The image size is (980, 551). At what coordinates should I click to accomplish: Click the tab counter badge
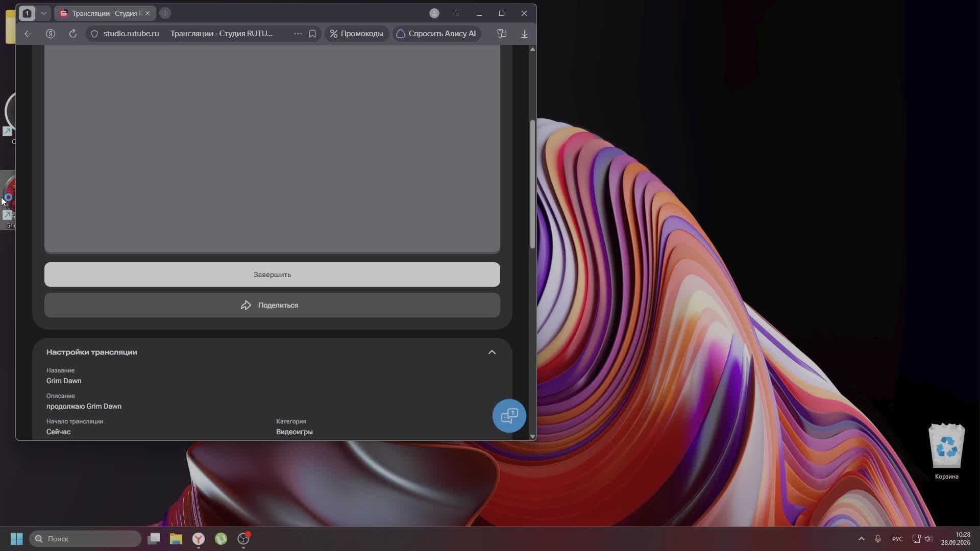click(27, 13)
